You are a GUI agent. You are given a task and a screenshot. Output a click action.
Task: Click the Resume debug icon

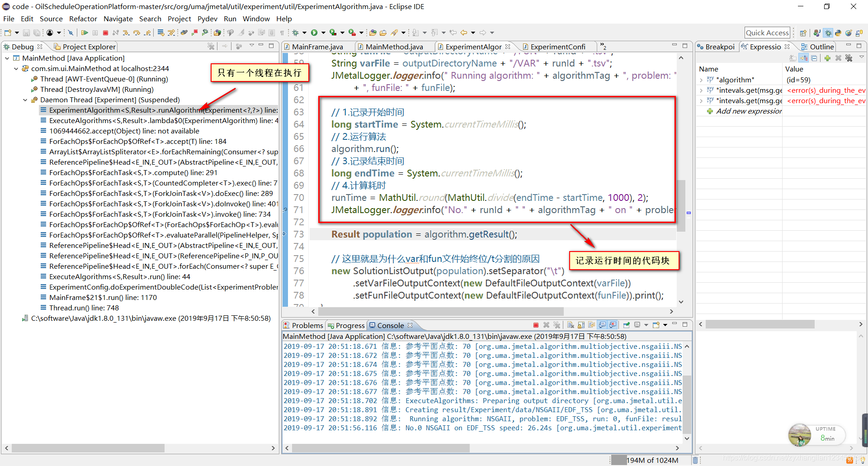85,32
